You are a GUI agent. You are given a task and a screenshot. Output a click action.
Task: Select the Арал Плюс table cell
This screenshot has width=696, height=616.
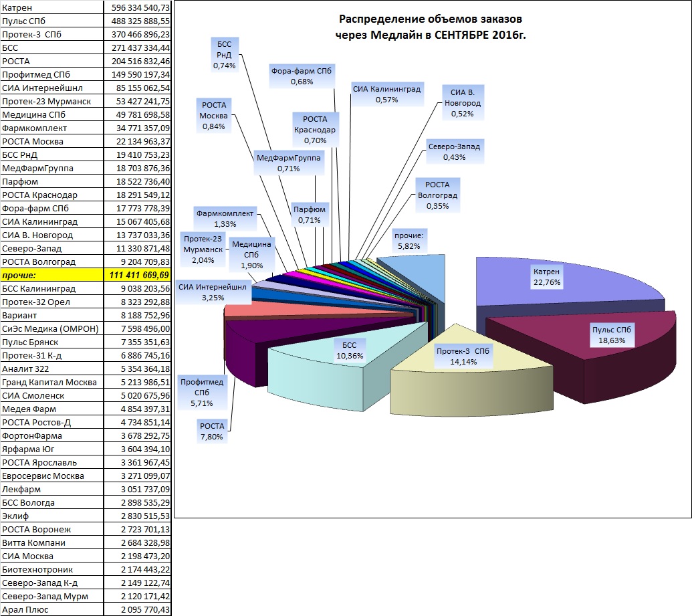[x=52, y=609]
